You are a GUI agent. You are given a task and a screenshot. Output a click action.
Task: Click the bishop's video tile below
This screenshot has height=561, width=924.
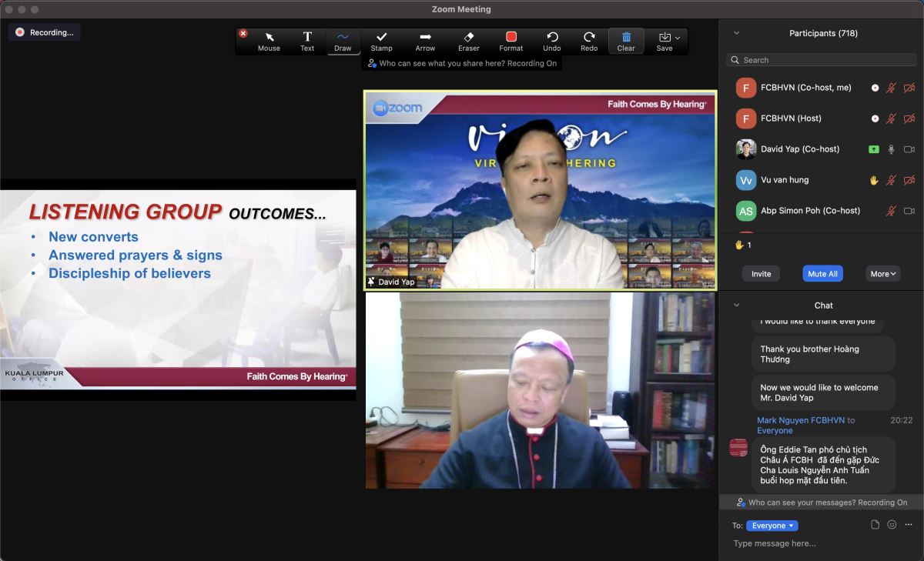[541, 390]
